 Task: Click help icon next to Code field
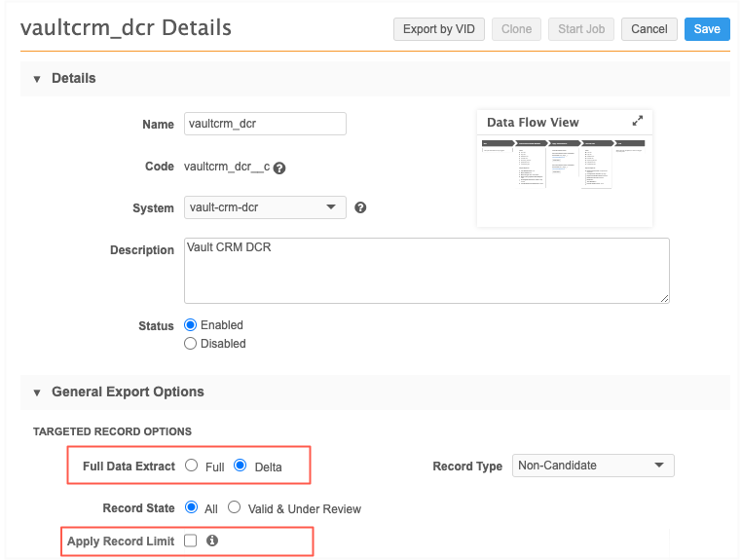tap(279, 168)
